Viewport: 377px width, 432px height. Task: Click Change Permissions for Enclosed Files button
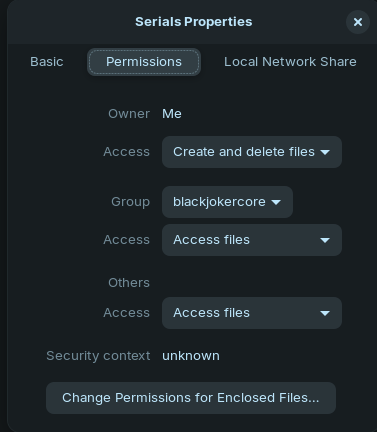point(191,398)
